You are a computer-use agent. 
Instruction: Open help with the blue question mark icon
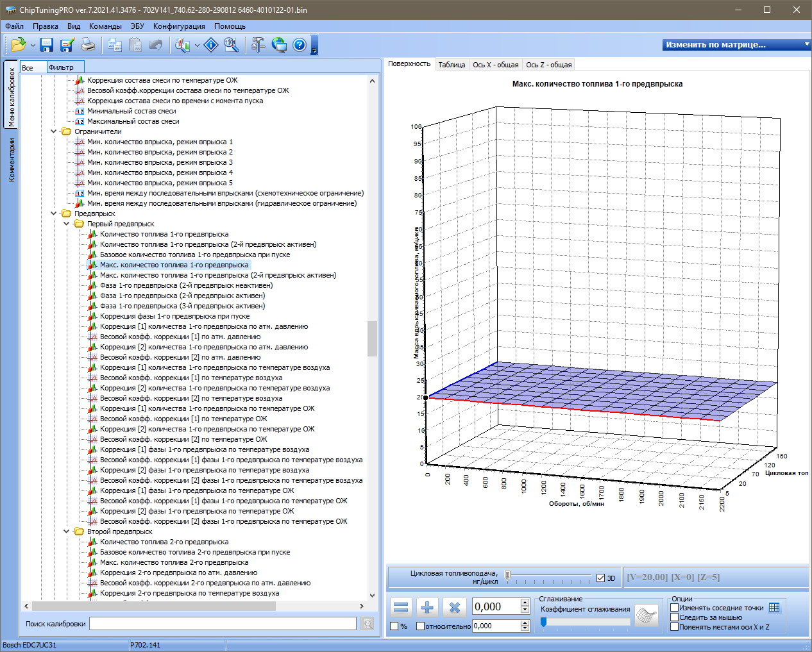[300, 45]
